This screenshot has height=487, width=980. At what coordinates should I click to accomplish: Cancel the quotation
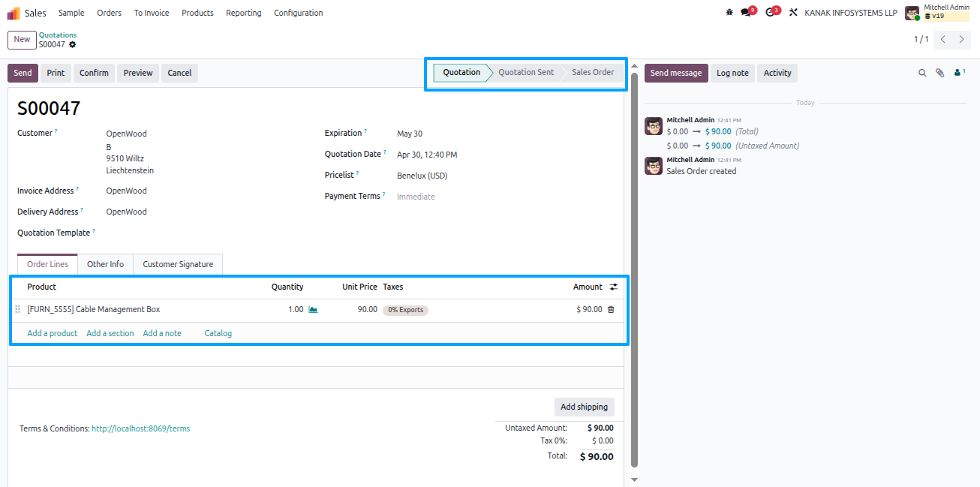click(179, 73)
